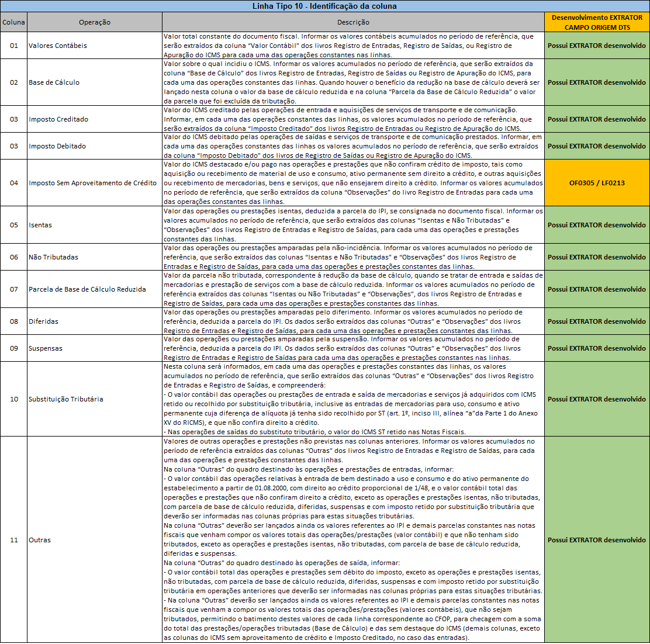
Task: Select the long Outras description cell
Action: tap(353, 539)
